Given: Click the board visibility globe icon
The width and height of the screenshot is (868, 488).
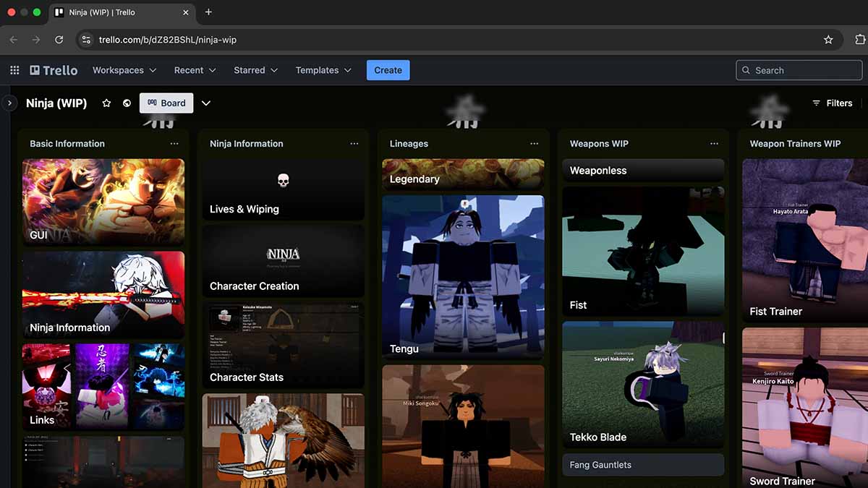Looking at the screenshot, I should tap(127, 103).
